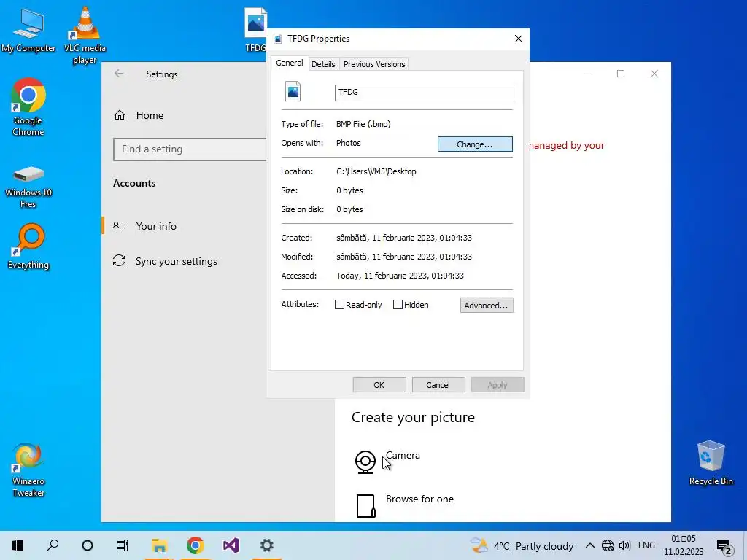Open the Previous Versions tab
Viewport: 747px width, 560px height.
374,64
